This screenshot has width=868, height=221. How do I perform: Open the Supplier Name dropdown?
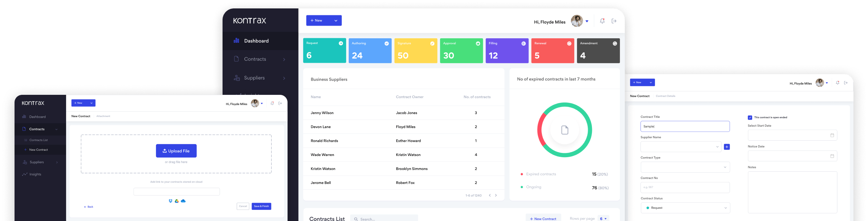pyautogui.click(x=681, y=147)
